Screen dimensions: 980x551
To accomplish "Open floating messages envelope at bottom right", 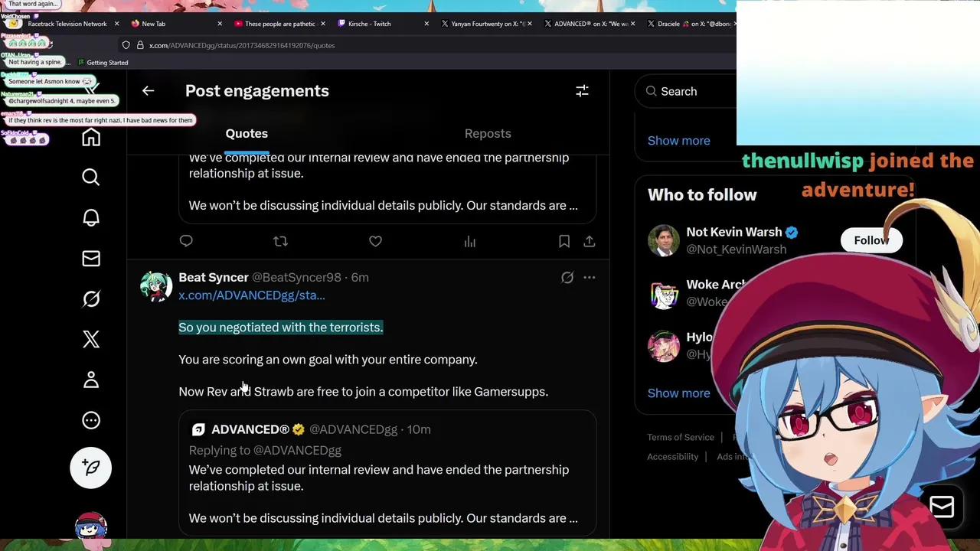I will (942, 507).
